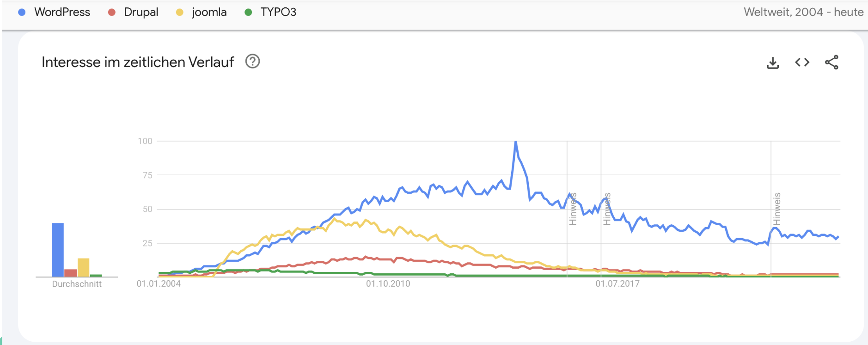
Task: Open the Weltweit, 2004 - heute filter
Action: click(803, 12)
